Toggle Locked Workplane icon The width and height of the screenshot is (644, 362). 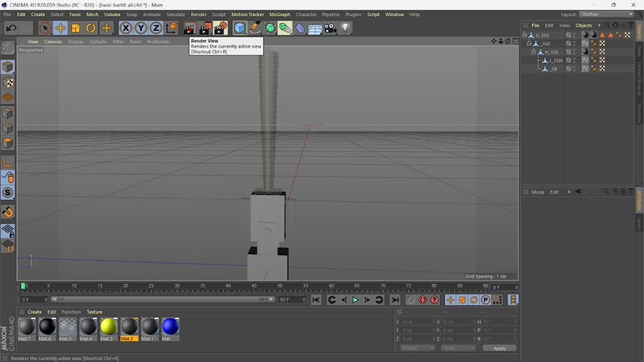click(x=7, y=231)
